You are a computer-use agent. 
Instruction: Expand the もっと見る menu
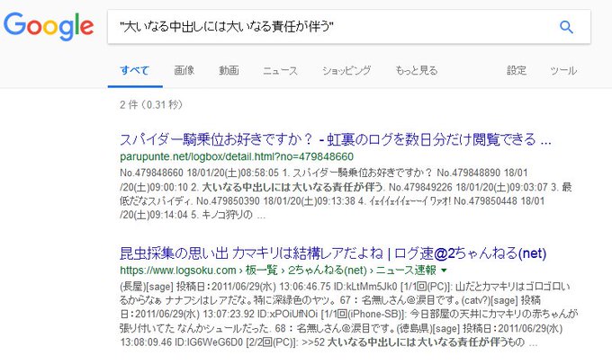point(417,70)
